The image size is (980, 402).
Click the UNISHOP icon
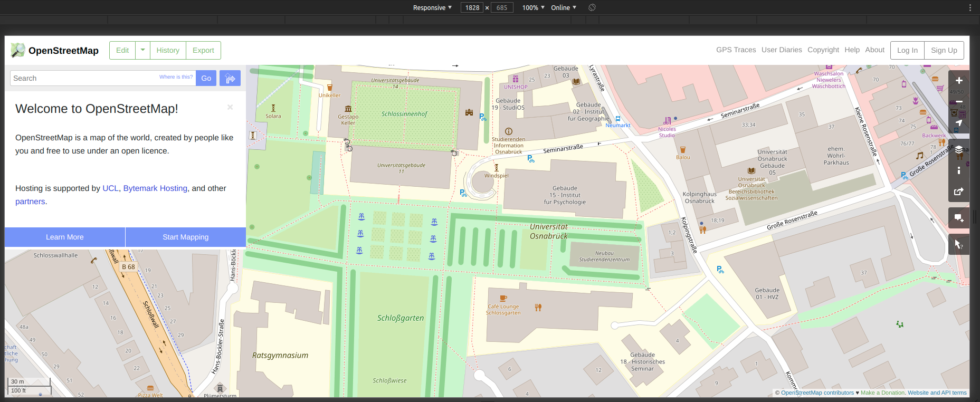coord(516,79)
